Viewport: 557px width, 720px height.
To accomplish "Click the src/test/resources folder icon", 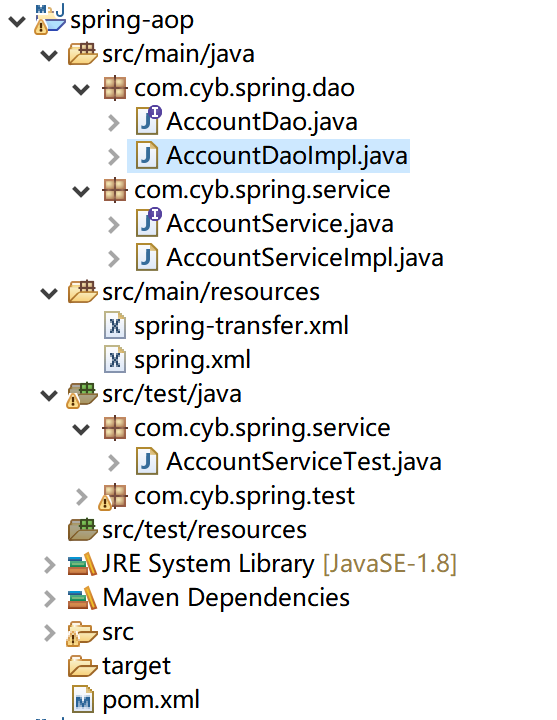I will [83, 529].
